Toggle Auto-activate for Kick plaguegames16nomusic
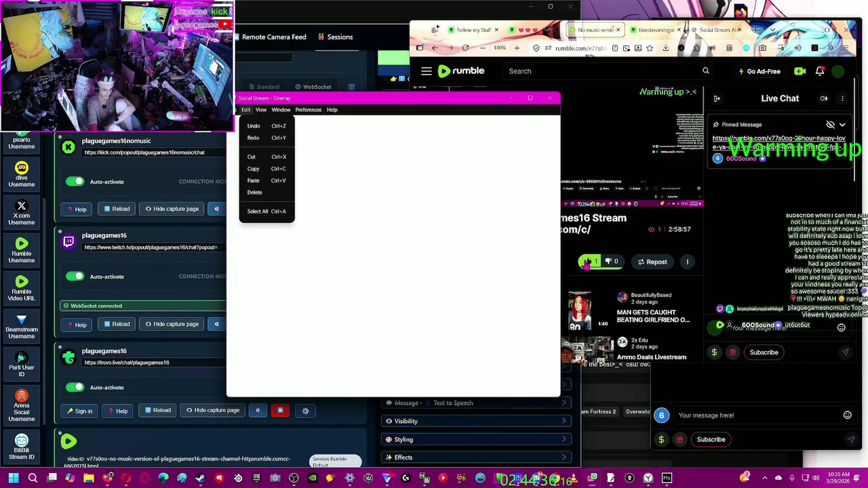The image size is (868, 488). click(x=75, y=182)
